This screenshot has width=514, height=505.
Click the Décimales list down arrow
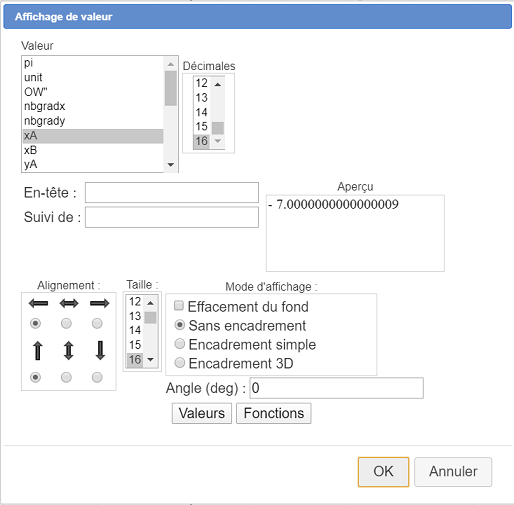point(218,141)
